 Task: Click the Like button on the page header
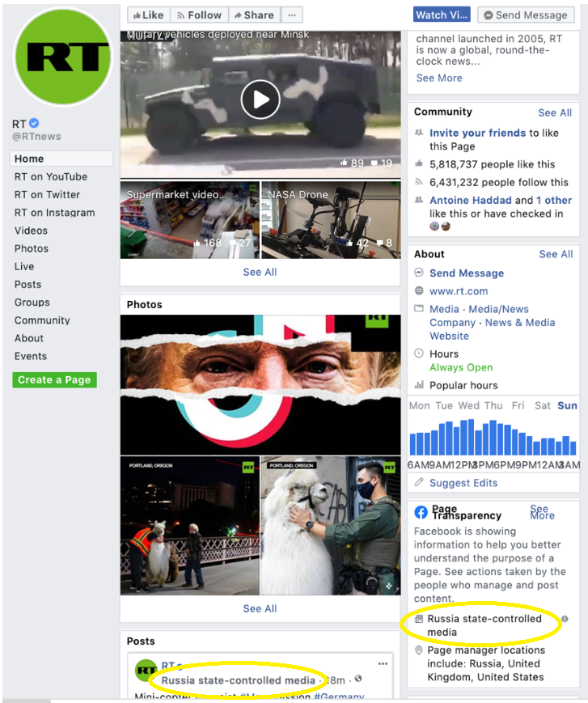(x=149, y=15)
